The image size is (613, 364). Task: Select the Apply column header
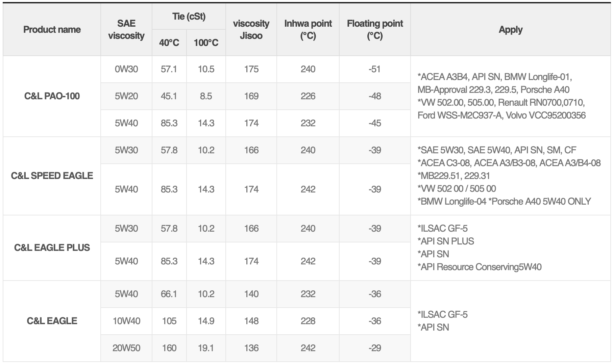(511, 30)
